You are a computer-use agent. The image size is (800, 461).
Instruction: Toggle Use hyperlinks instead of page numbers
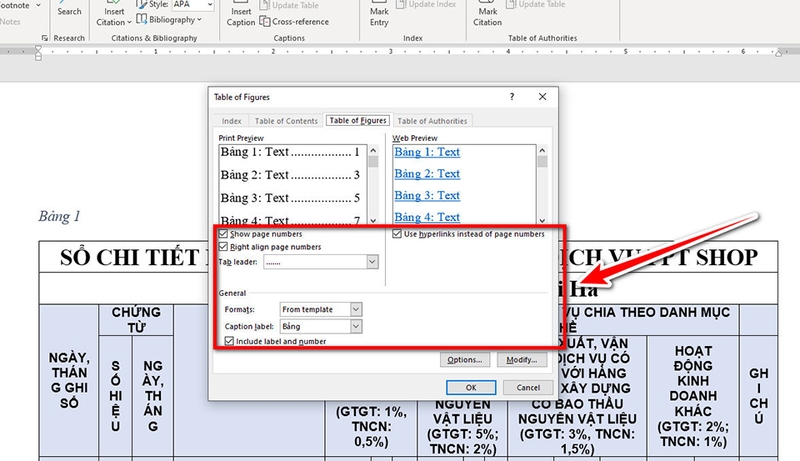[x=397, y=234]
